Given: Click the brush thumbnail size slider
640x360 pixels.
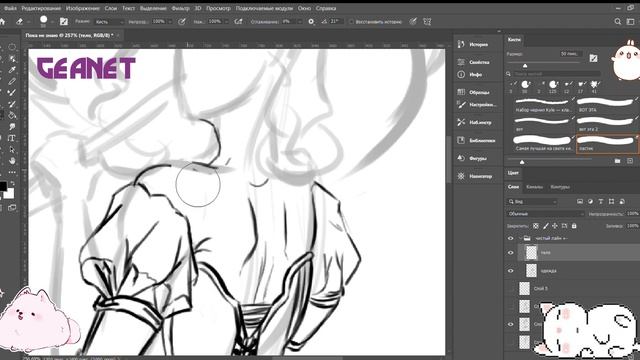Looking at the screenshot, I should coord(522,162).
